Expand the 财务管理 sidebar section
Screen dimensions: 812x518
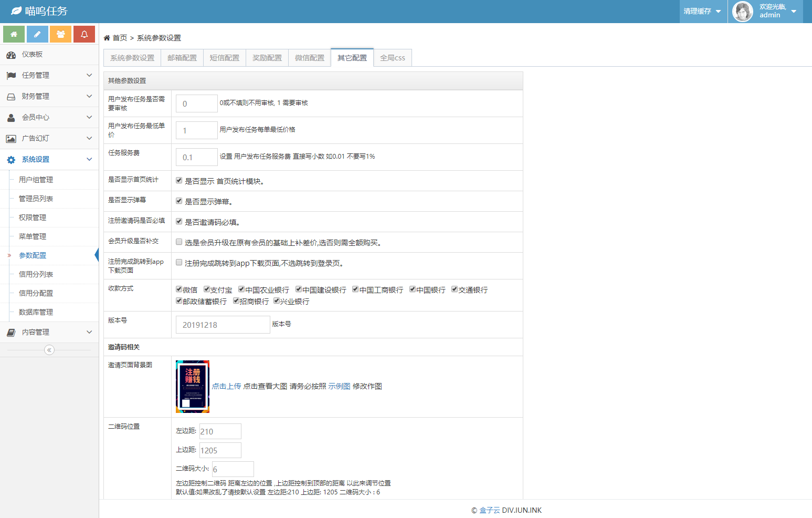coord(49,97)
